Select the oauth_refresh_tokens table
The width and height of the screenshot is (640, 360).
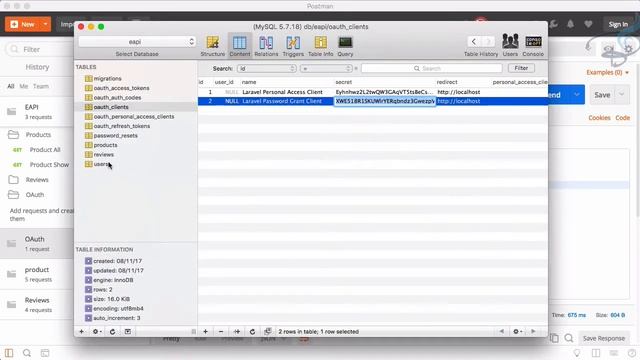(x=122, y=126)
